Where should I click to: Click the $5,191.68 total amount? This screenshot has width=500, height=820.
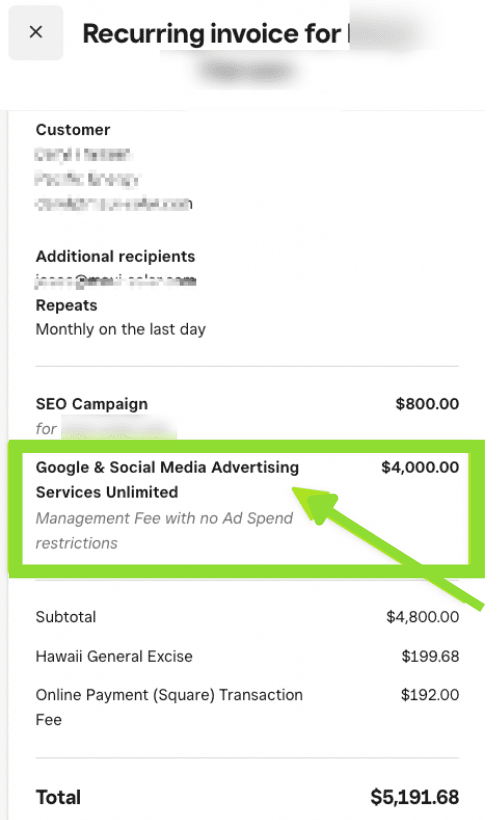pyautogui.click(x=415, y=798)
